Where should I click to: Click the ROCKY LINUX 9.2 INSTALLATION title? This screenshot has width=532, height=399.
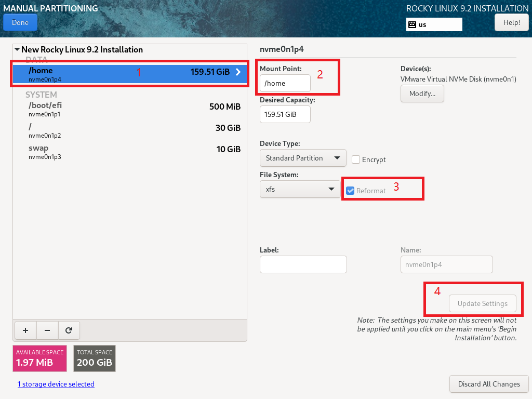(x=467, y=8)
